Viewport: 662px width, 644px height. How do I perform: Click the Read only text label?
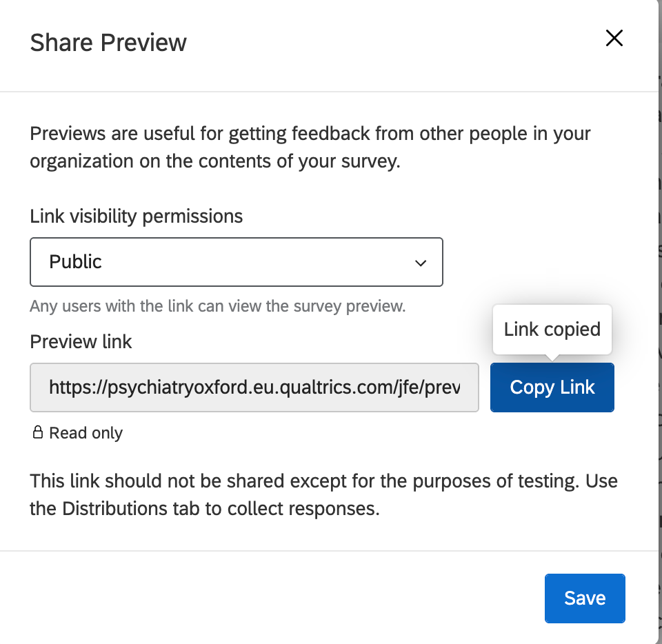(x=86, y=433)
